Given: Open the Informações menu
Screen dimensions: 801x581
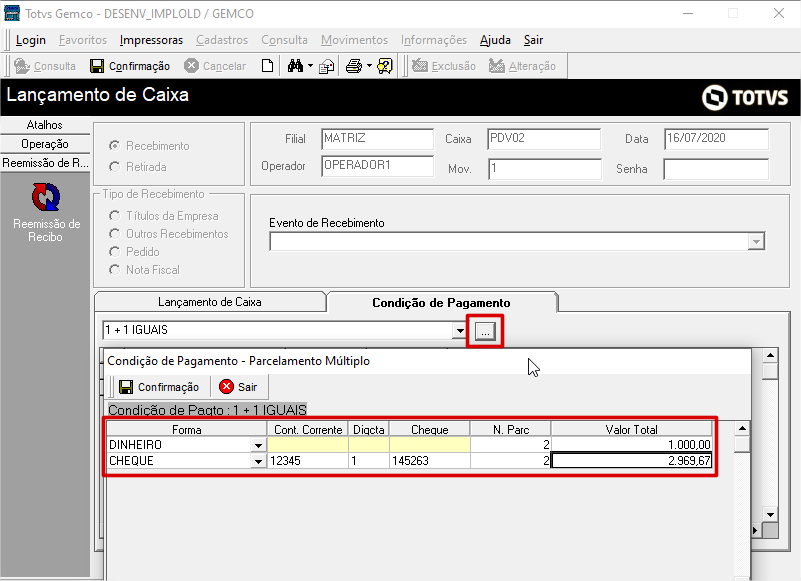Looking at the screenshot, I should 434,40.
